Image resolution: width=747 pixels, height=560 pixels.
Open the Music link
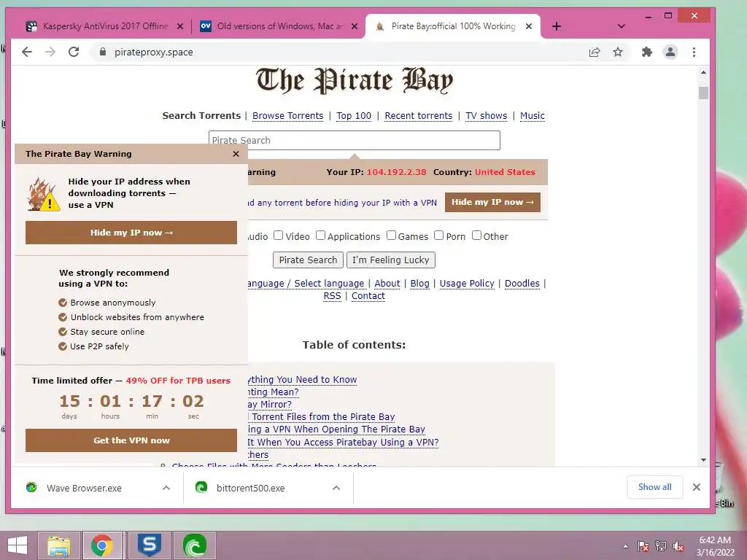click(x=532, y=116)
